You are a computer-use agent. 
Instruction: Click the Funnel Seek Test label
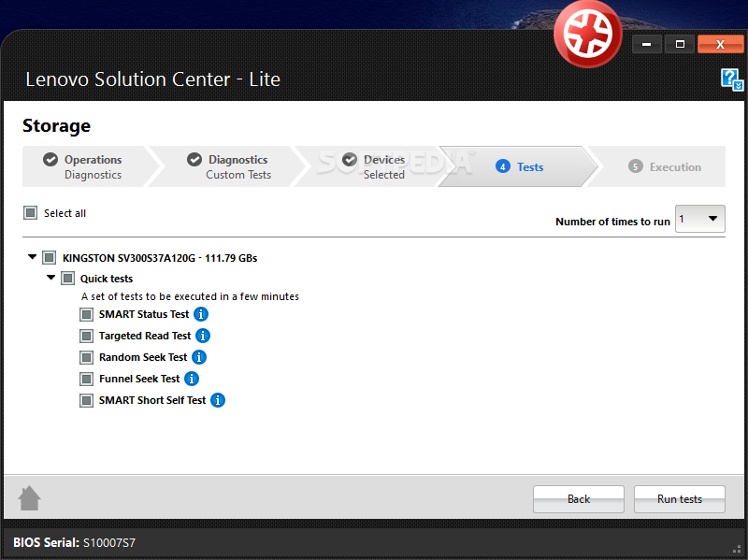pyautogui.click(x=139, y=379)
